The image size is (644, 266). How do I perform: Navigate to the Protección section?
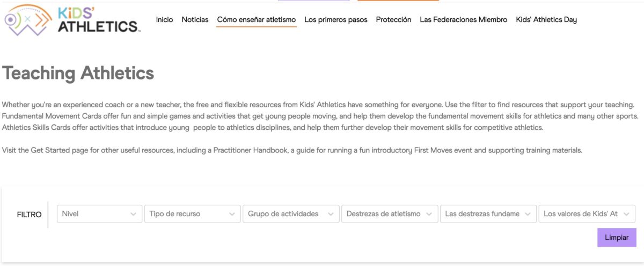[393, 20]
